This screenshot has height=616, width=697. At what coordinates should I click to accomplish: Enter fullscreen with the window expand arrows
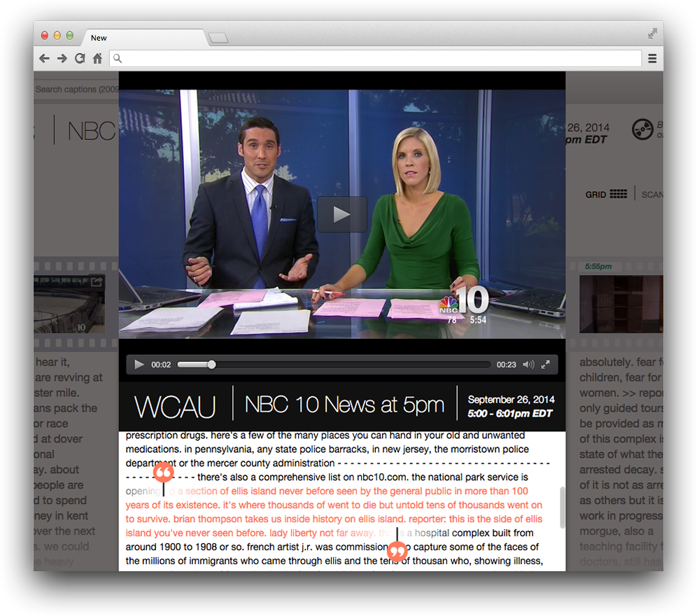point(652,34)
